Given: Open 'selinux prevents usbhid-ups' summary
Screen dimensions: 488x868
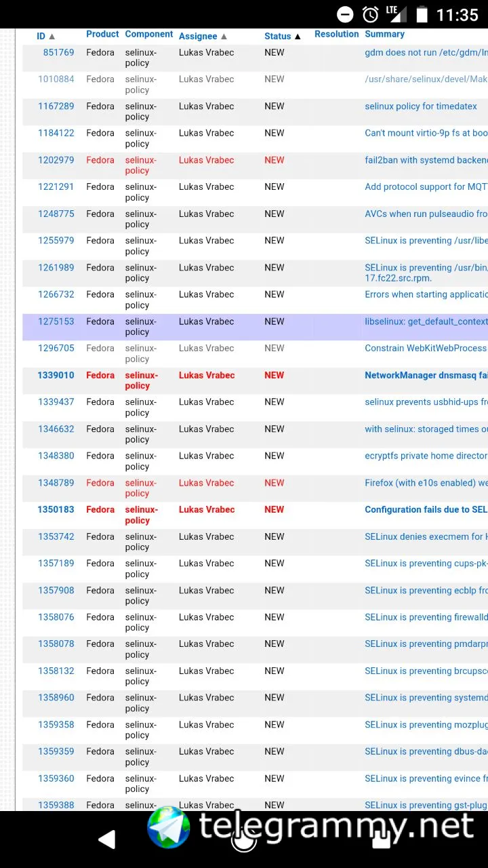Looking at the screenshot, I should [426, 402].
